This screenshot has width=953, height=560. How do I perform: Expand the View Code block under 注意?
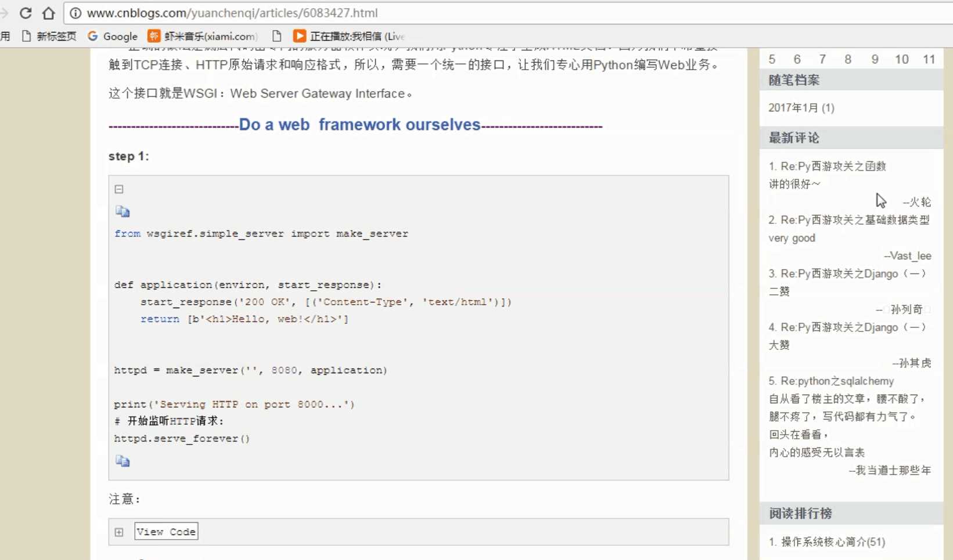[119, 532]
